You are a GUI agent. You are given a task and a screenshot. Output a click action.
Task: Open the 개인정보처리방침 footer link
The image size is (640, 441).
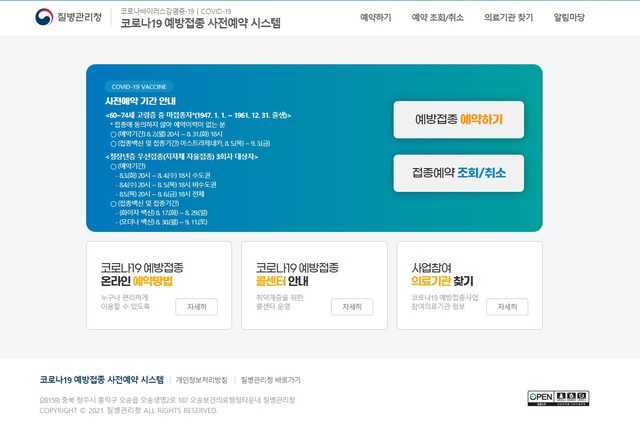click(x=202, y=380)
